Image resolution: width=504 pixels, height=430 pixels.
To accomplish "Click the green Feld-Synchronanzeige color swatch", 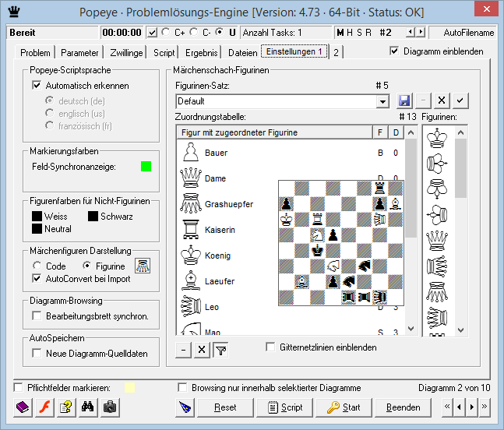I will click(x=146, y=167).
